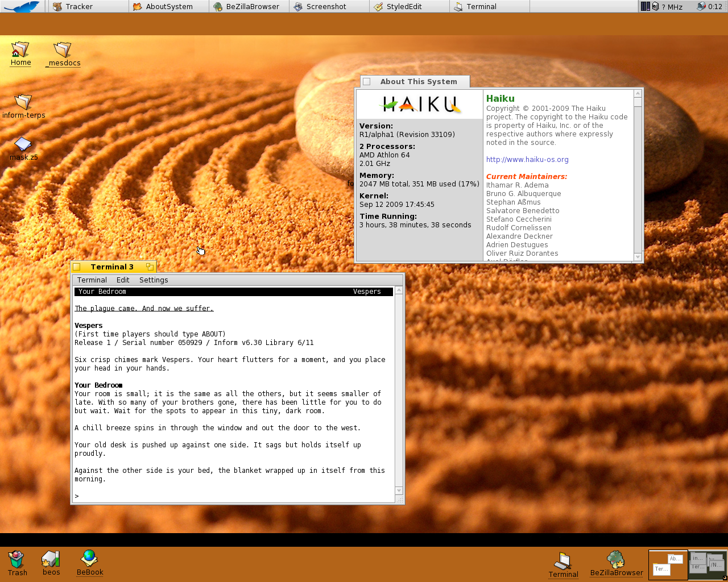
Task: Click the uptime '3 hours, 38 minutes' text
Action: tap(415, 225)
